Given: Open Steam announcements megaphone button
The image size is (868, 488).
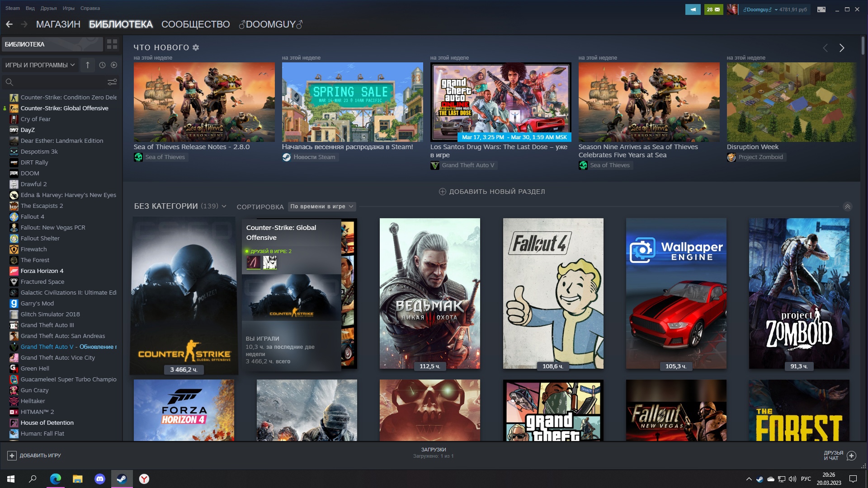Looking at the screenshot, I should (693, 9).
